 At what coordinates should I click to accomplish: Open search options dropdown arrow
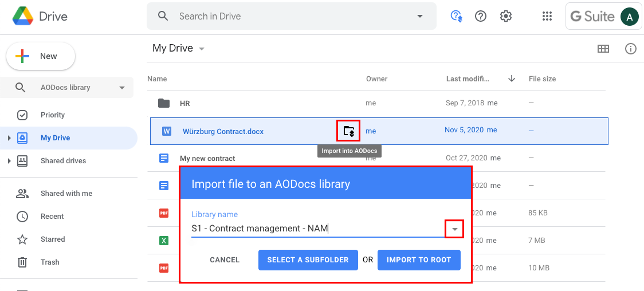(420, 17)
